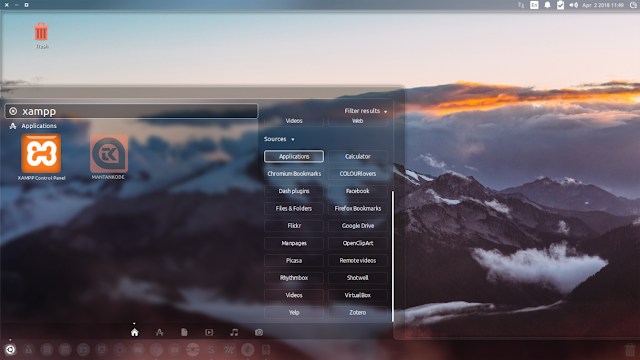Switch to the Photos camera lens icon
640x360 pixels.
pyautogui.click(x=259, y=332)
